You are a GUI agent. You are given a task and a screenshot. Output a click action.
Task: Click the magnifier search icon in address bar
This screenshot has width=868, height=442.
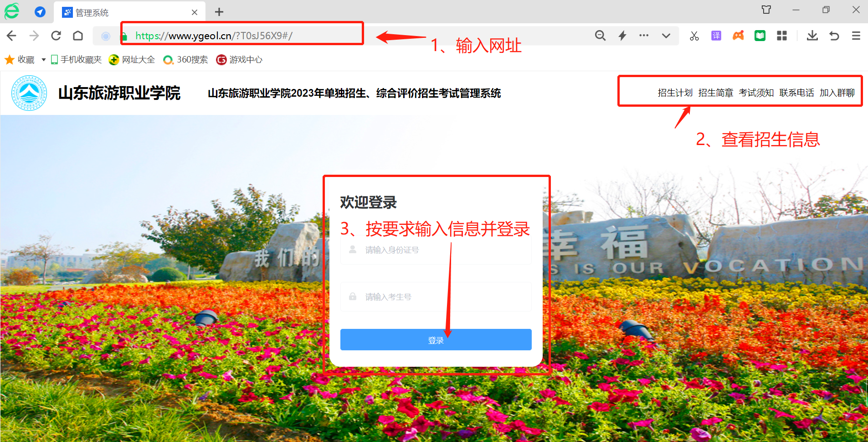601,36
